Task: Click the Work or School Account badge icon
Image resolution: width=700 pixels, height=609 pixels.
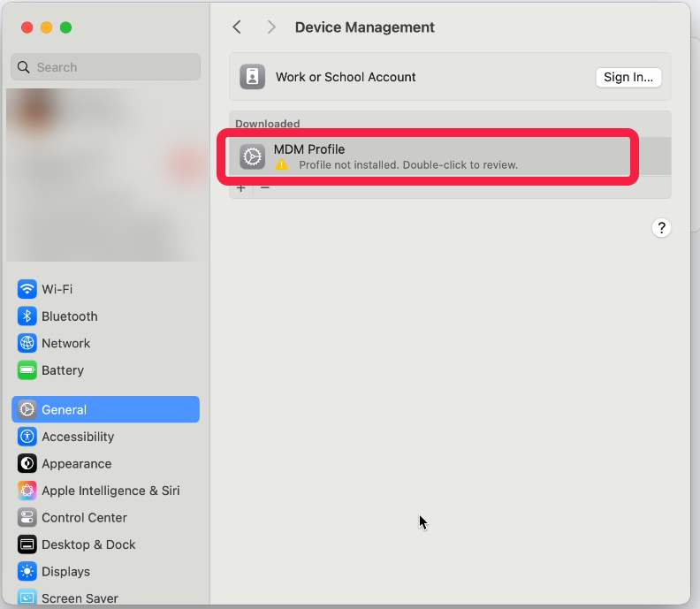Action: pyautogui.click(x=252, y=77)
